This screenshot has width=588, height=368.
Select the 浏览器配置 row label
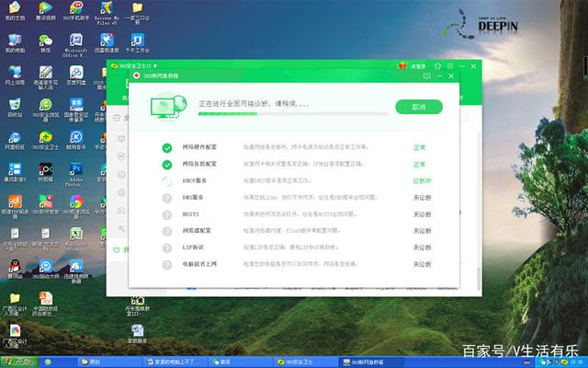pos(197,231)
